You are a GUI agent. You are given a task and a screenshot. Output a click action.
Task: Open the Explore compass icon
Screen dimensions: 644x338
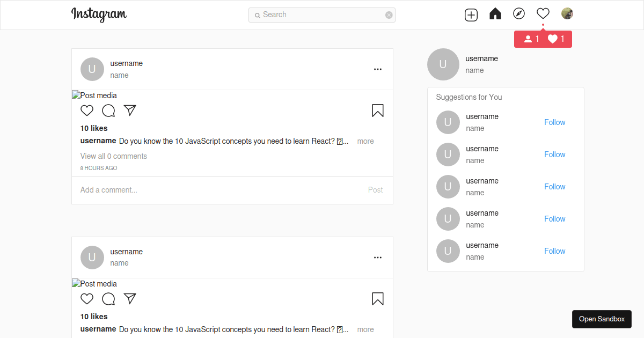click(518, 14)
